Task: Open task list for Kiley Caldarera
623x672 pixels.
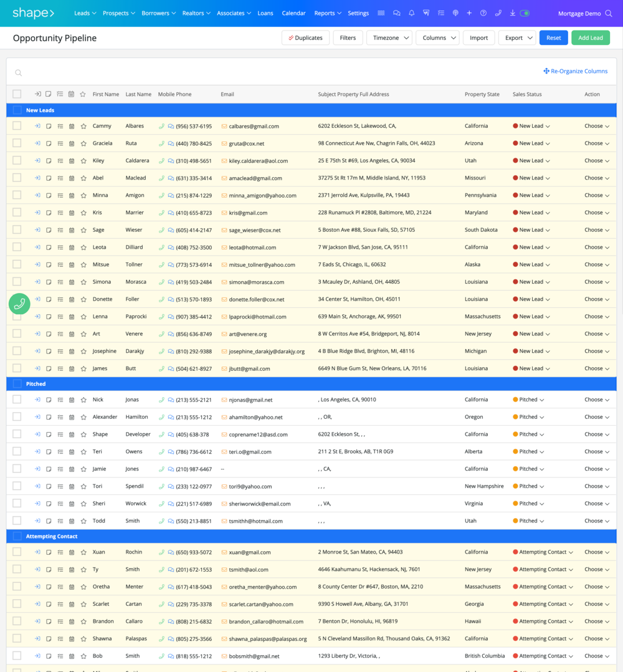Action: pos(60,161)
